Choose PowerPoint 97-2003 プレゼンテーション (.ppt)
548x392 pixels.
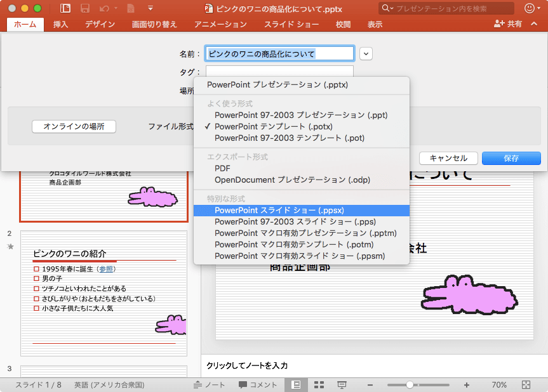(x=301, y=115)
